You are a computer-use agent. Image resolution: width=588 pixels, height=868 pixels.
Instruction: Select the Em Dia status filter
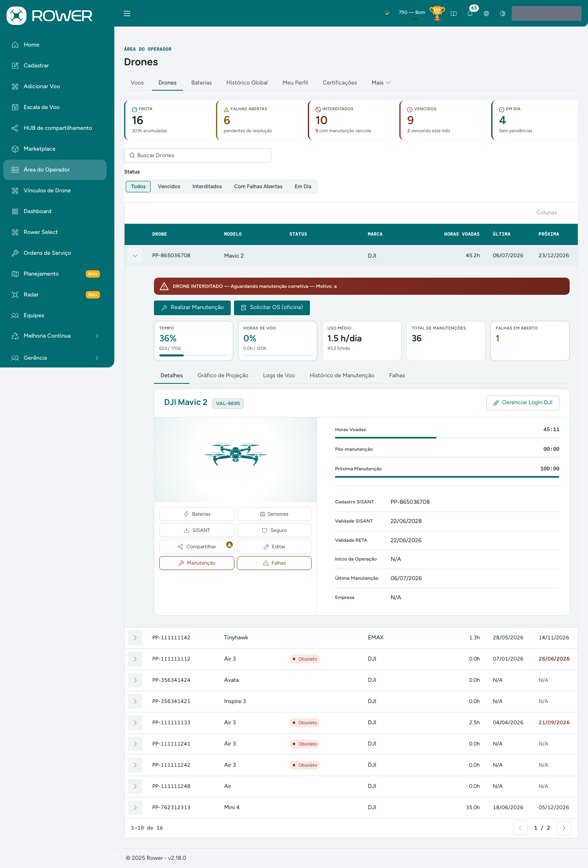pyautogui.click(x=303, y=187)
